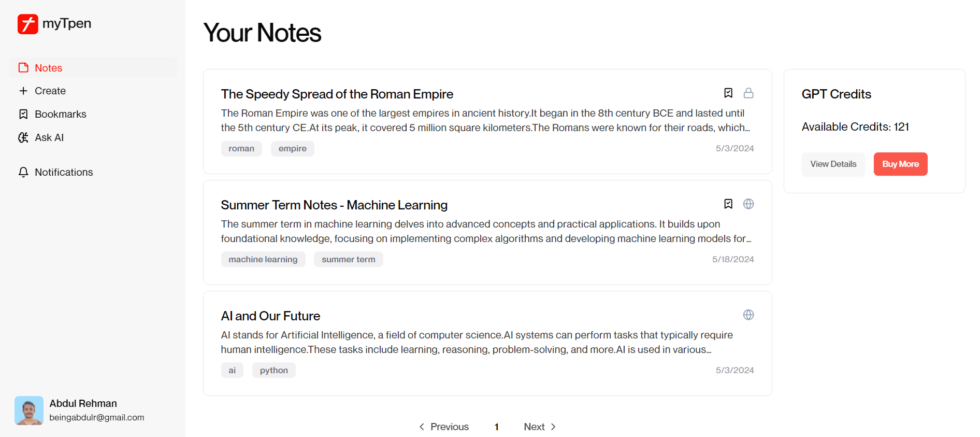980x437 pixels.
Task: Click View Details for GPT Credits
Action: [x=833, y=164]
